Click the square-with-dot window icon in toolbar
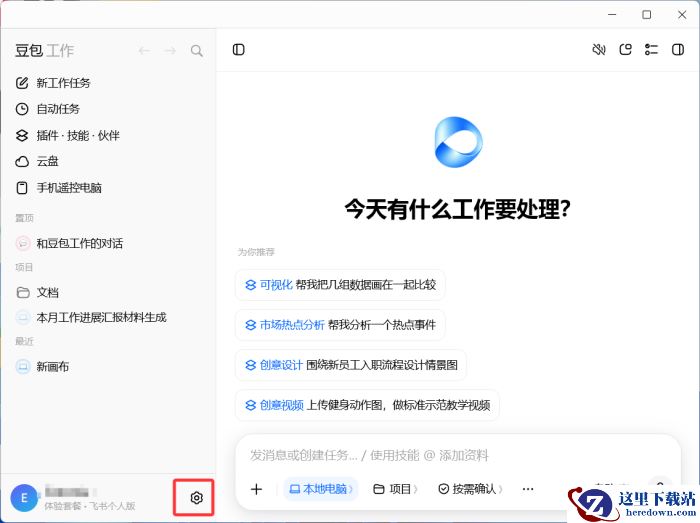 click(625, 50)
